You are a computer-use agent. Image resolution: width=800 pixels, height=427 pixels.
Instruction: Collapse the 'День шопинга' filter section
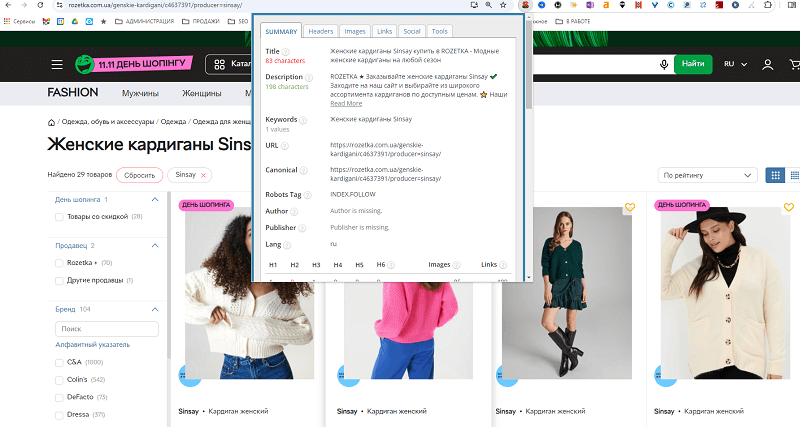coord(155,199)
